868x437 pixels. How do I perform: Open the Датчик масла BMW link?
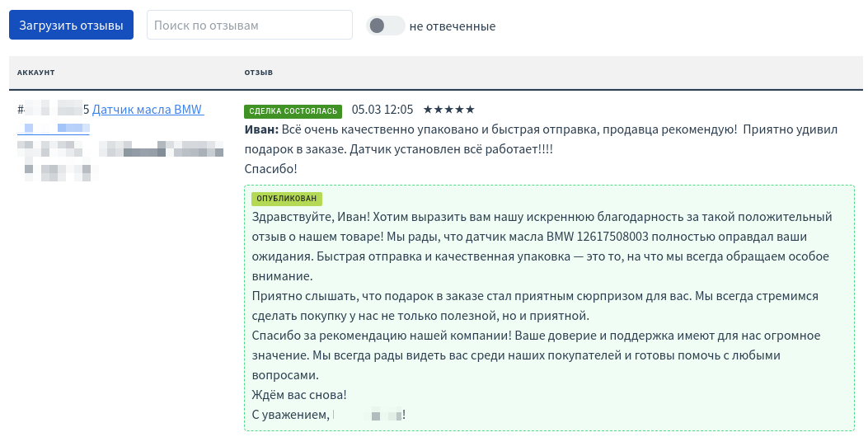pyautogui.click(x=148, y=110)
